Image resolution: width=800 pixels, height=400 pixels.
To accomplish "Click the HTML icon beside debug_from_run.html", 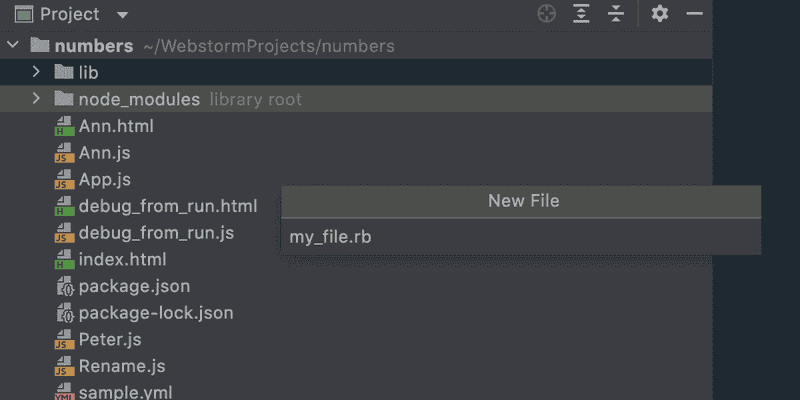I will (x=64, y=206).
